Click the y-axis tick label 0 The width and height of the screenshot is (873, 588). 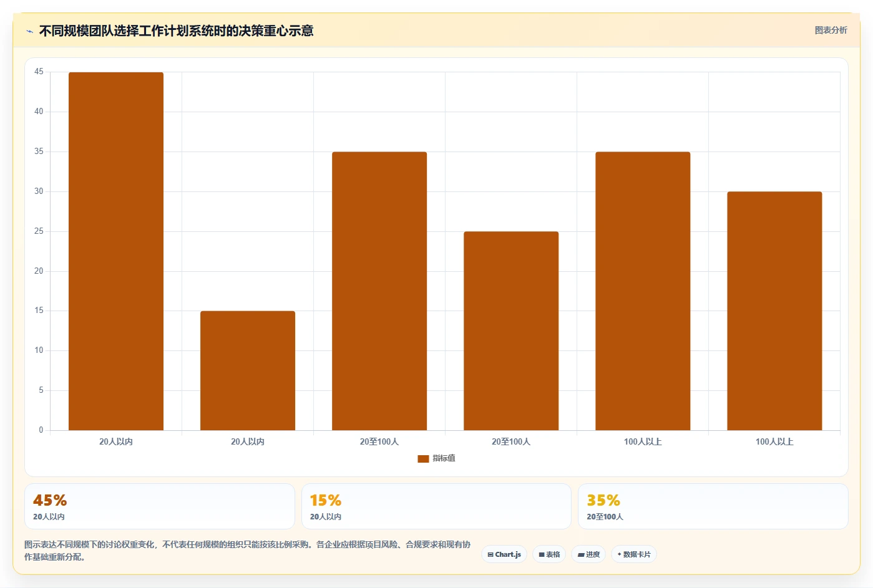41,430
